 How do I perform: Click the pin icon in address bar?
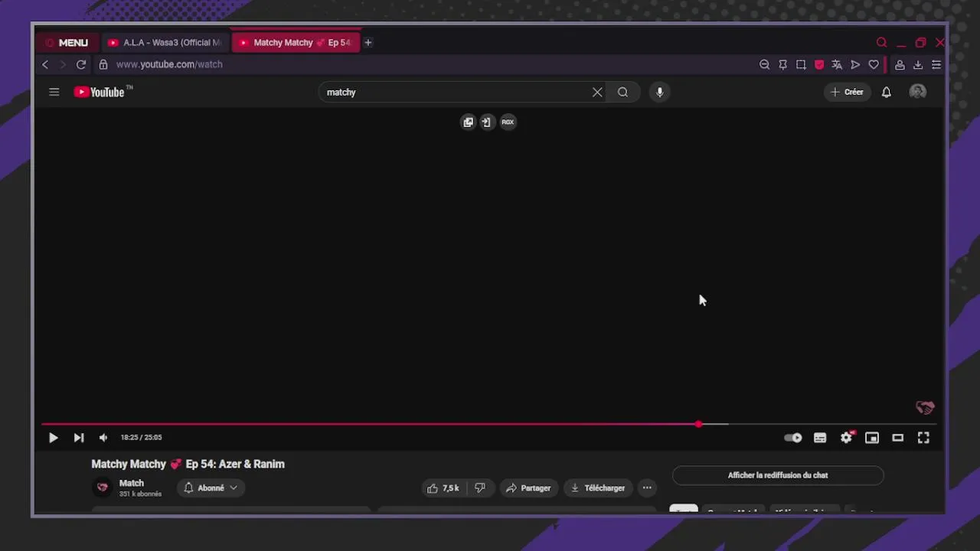click(x=782, y=65)
